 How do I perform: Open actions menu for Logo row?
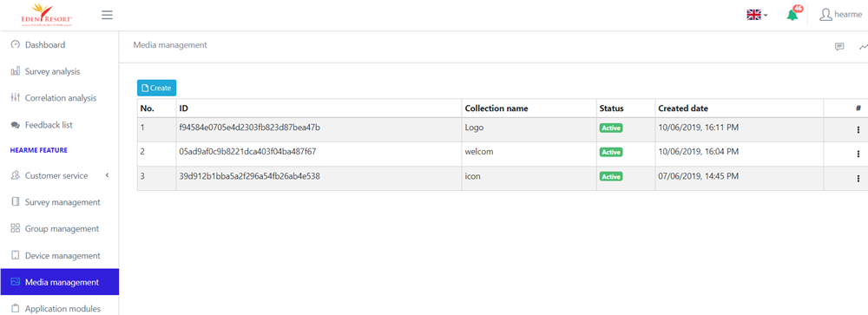click(858, 129)
